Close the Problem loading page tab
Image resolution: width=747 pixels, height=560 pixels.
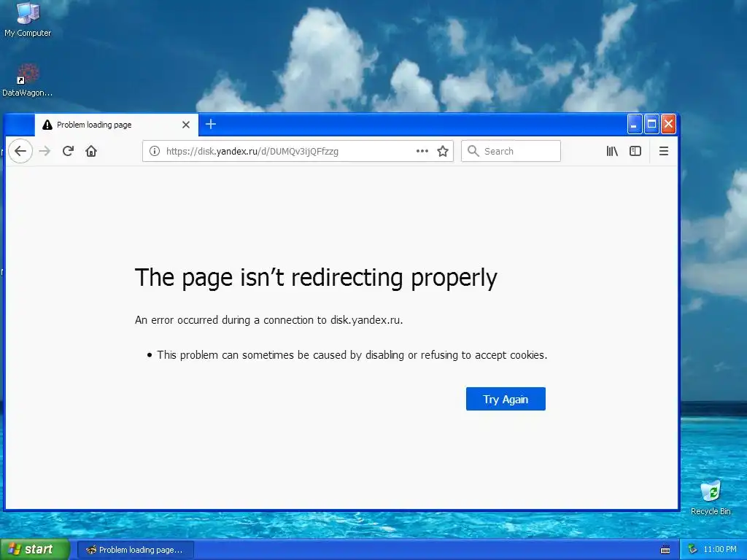[186, 125]
